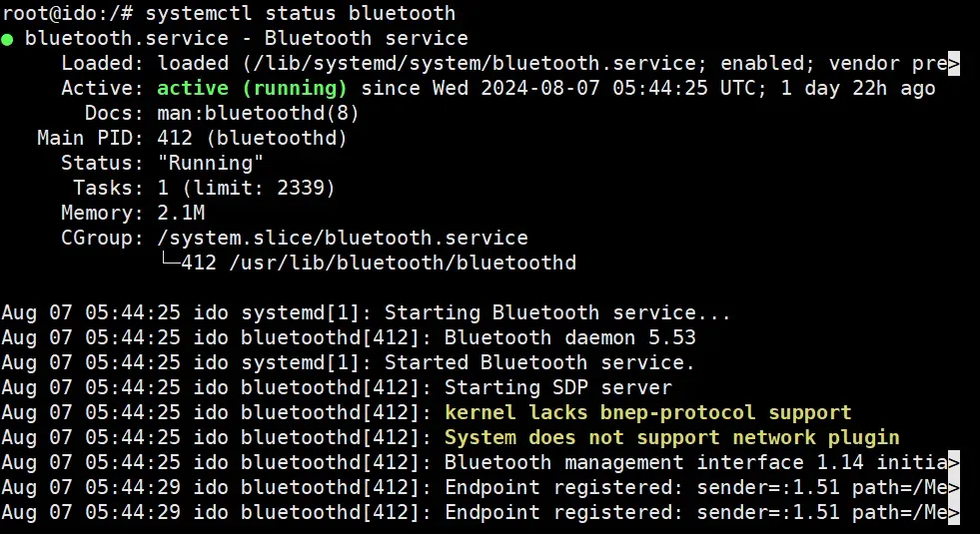Click the Main PID 412 value
Viewport: 980px width, 534px height.
click(x=168, y=138)
